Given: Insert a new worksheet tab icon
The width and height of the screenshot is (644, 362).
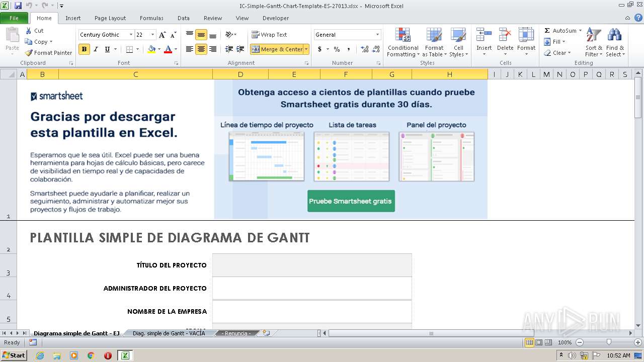Looking at the screenshot, I should (267, 333).
